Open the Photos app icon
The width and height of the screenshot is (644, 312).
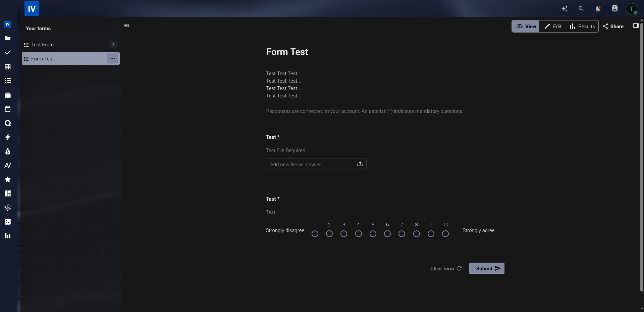tap(8, 222)
